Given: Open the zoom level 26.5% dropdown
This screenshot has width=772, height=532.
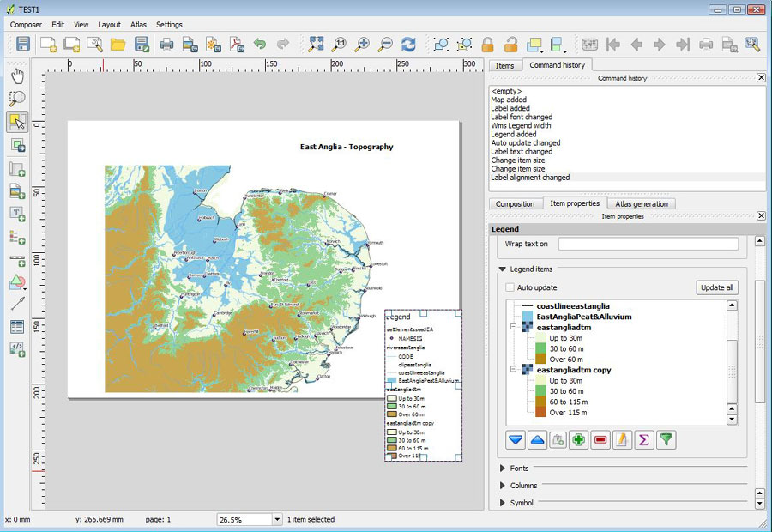Looking at the screenshot, I should (x=276, y=519).
